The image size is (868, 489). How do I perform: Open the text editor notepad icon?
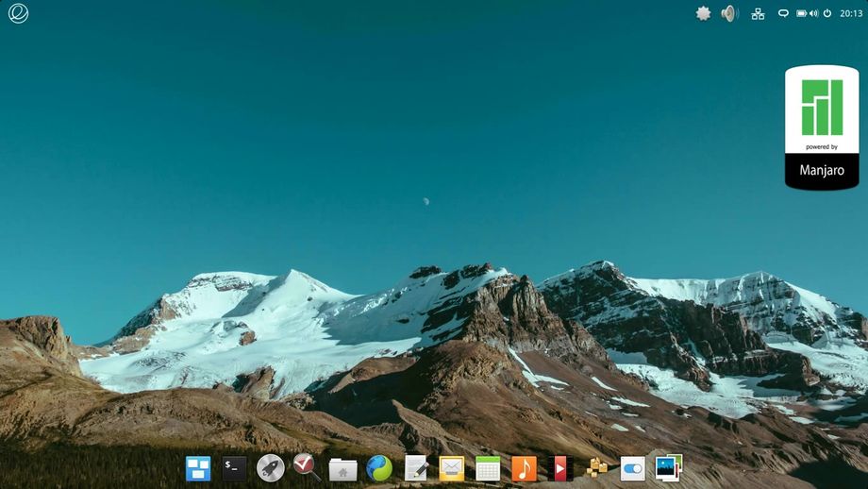click(416, 468)
